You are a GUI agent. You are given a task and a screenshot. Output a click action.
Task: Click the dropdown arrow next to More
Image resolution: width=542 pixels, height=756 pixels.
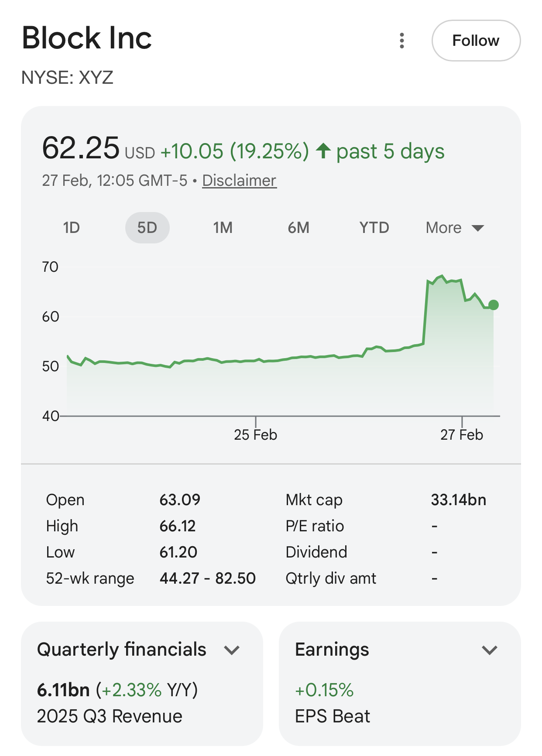[x=478, y=228]
